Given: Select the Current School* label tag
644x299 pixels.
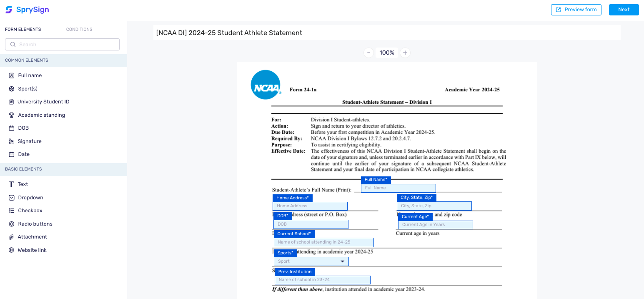Looking at the screenshot, I should pyautogui.click(x=294, y=234).
